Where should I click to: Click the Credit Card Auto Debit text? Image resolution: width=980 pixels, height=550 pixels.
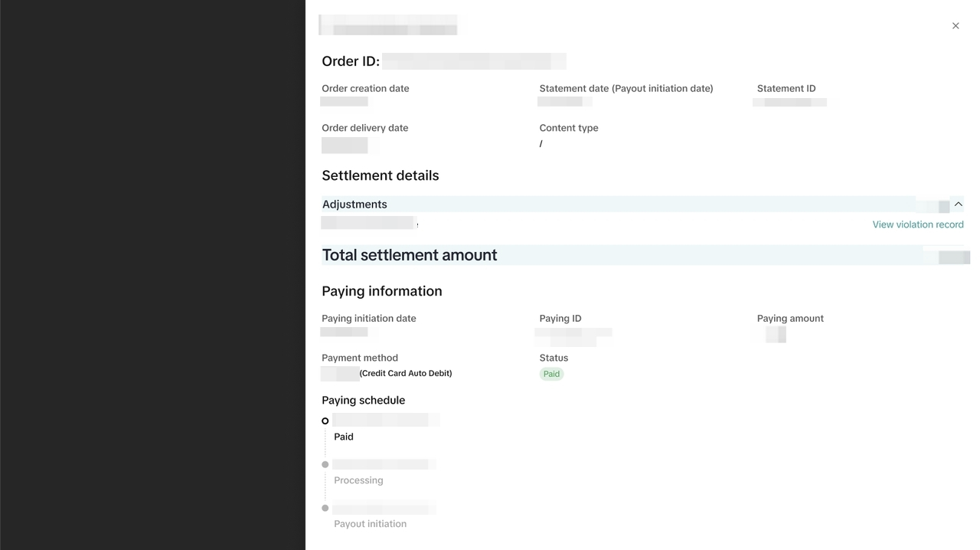406,373
